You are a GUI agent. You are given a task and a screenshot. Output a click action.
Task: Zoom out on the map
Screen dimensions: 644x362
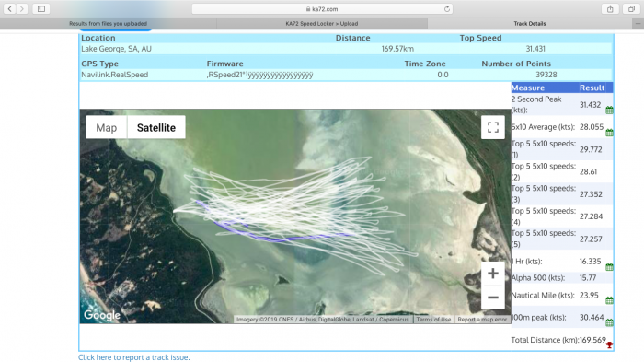493,297
